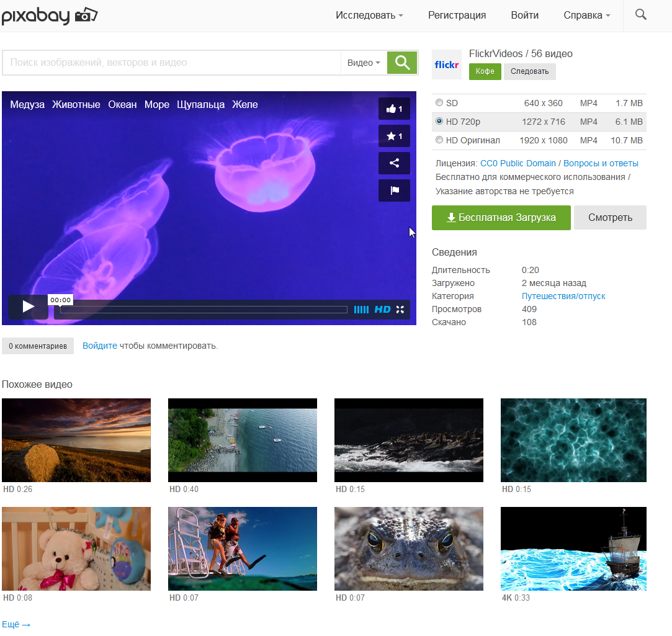The height and width of the screenshot is (636, 672).
Task: Add video to favorites with star icon
Action: point(394,136)
